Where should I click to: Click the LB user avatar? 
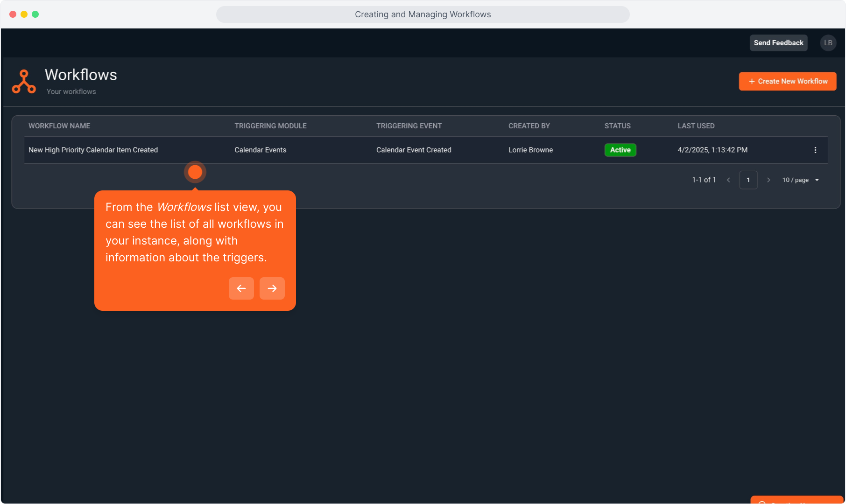[828, 43]
